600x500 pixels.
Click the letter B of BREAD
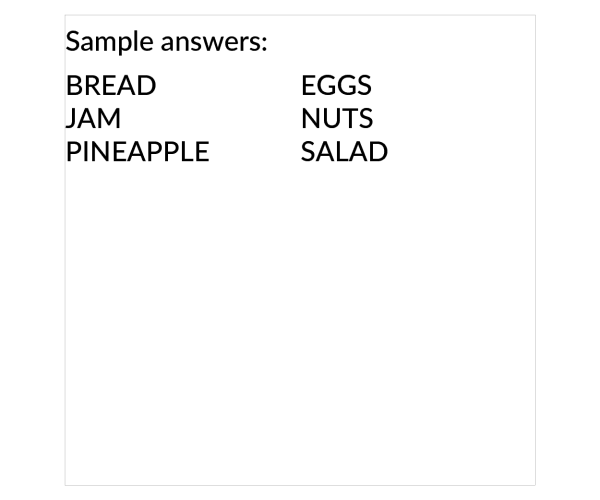pyautogui.click(x=73, y=85)
